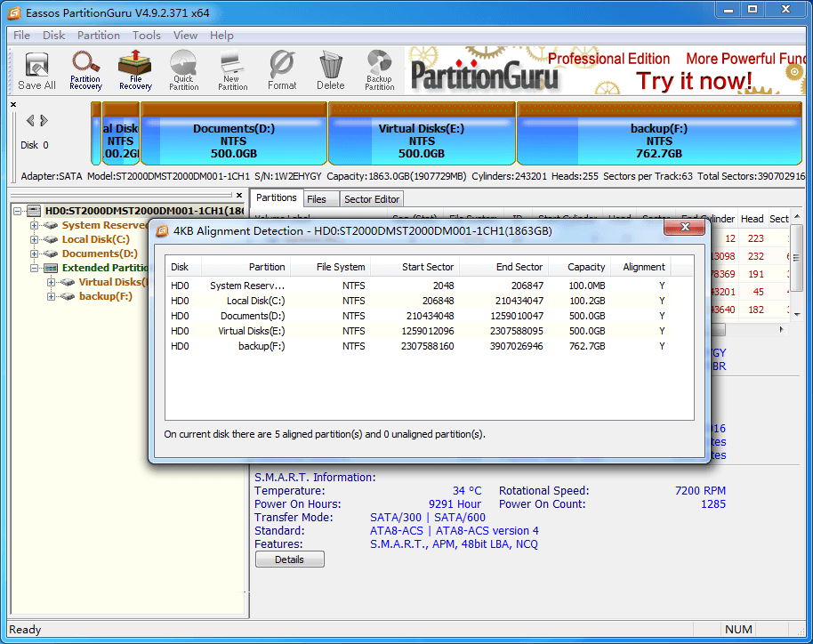Viewport: 813px width, 644px height.
Task: Switch to the Partitions tab
Action: (277, 197)
